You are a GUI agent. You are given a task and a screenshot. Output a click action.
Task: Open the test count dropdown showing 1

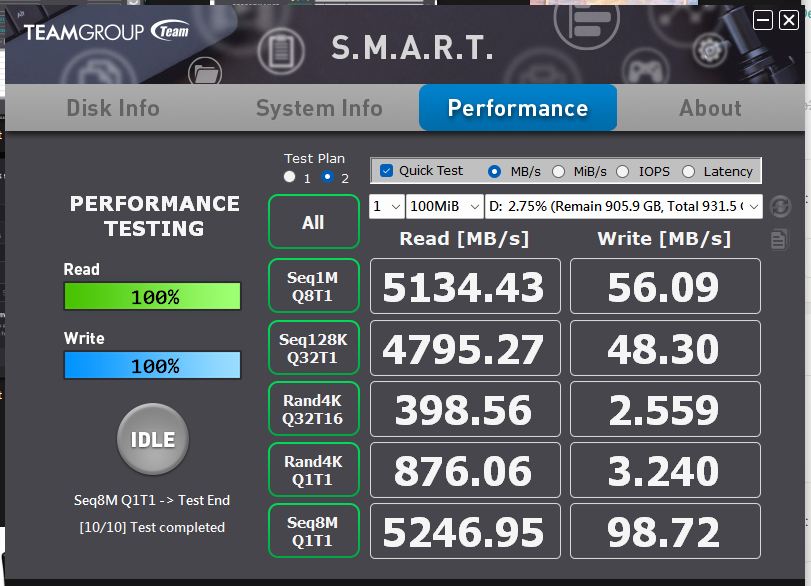click(x=387, y=206)
